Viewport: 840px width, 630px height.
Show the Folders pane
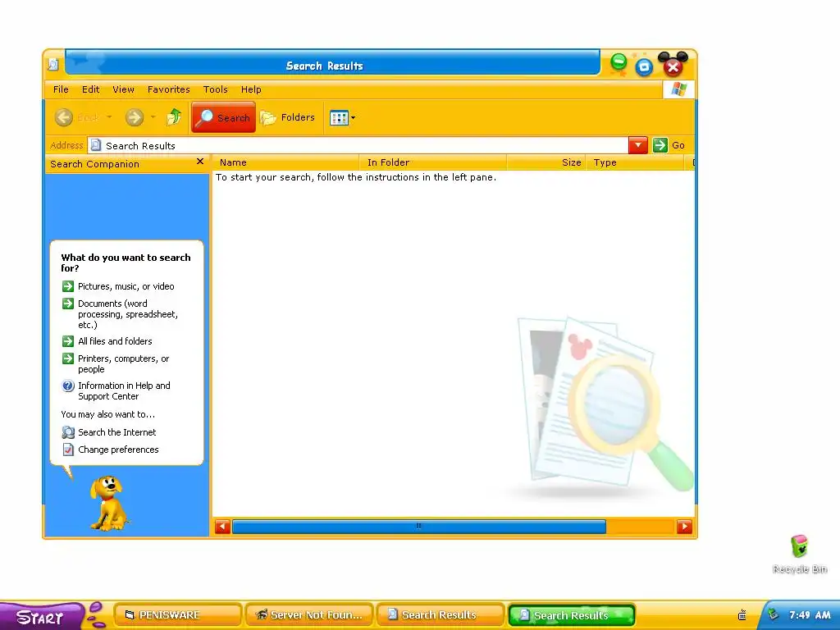pos(288,117)
